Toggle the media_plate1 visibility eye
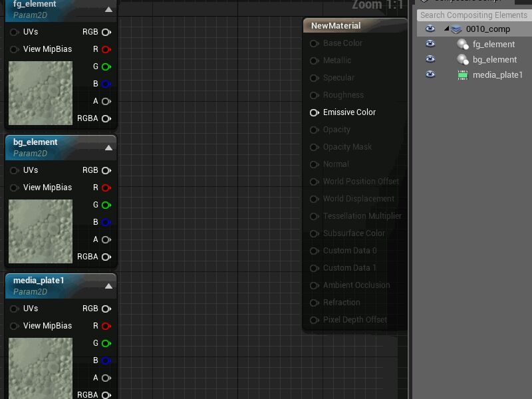This screenshot has height=399, width=532. pyautogui.click(x=430, y=74)
